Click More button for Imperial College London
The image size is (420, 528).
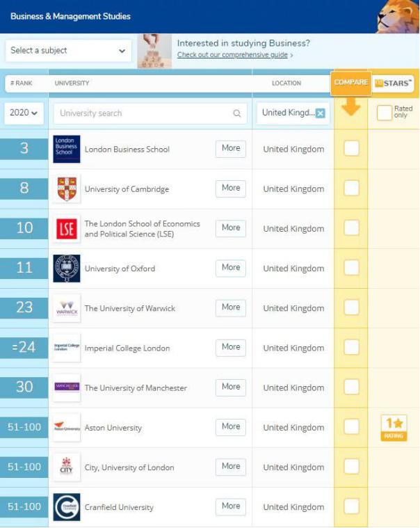(x=231, y=347)
